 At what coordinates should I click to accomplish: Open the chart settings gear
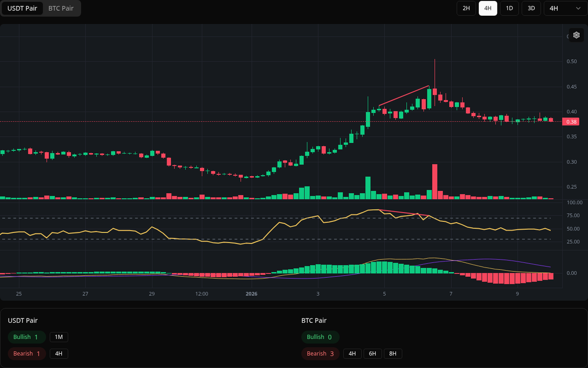click(x=576, y=35)
